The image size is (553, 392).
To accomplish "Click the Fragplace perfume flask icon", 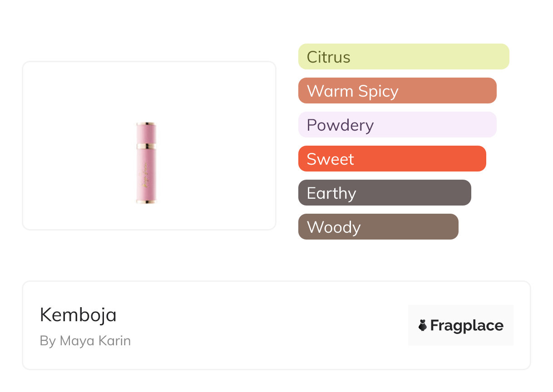I will point(423,325).
